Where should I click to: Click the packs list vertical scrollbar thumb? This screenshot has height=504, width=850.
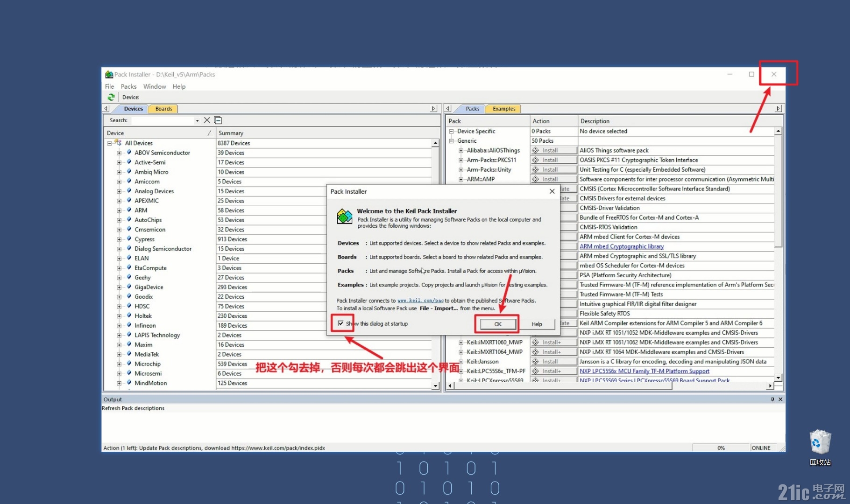tap(778, 191)
